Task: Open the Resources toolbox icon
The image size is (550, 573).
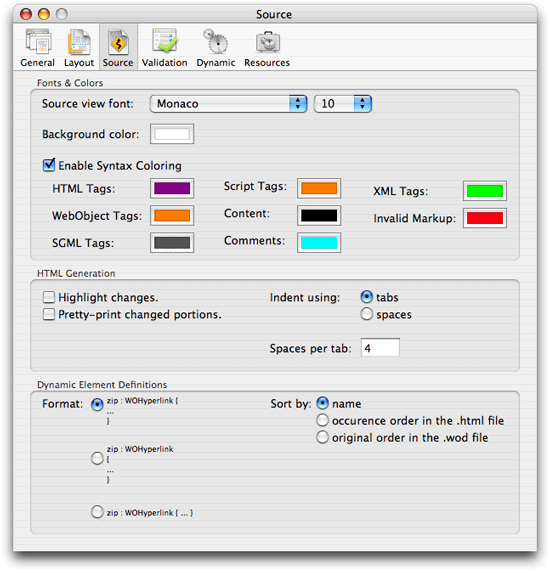Action: (x=268, y=42)
